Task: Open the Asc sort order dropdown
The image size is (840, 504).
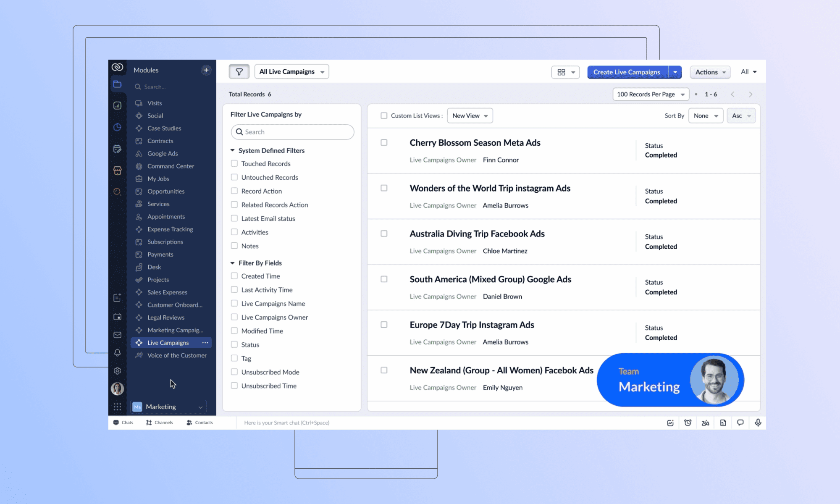Action: 741,116
